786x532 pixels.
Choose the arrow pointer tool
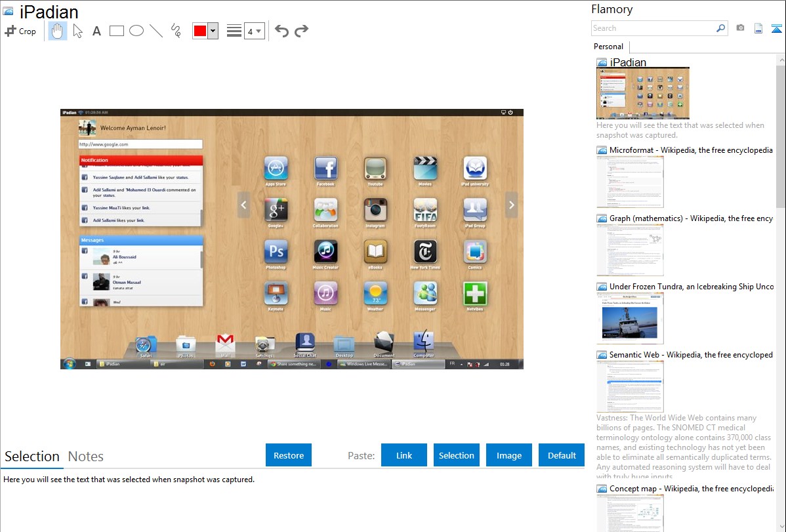point(77,31)
